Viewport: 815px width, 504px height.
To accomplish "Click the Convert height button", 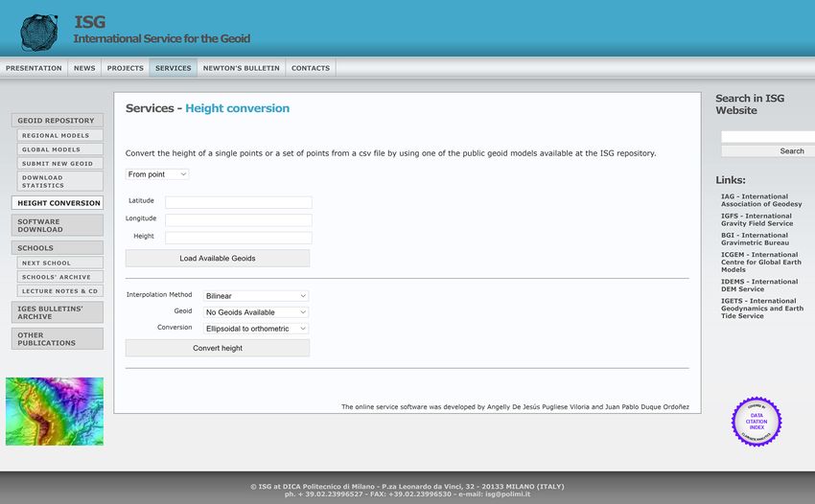I will point(218,348).
